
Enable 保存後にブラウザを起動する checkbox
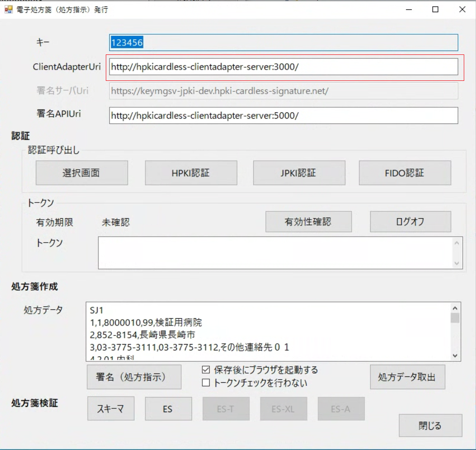click(x=206, y=370)
